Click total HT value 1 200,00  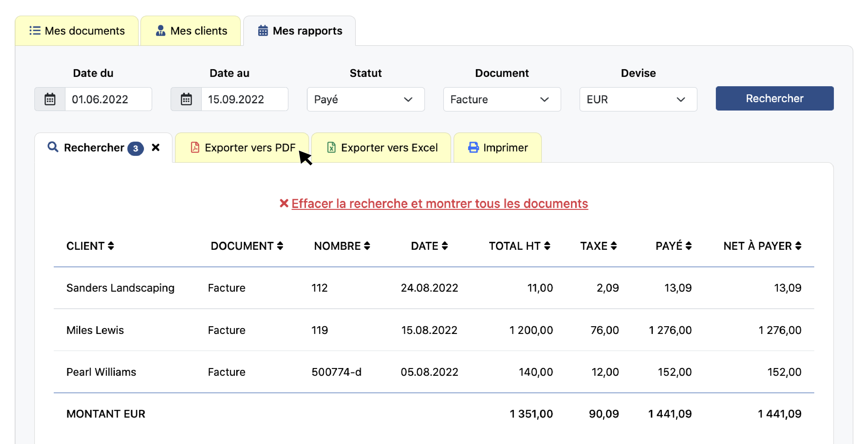(531, 330)
